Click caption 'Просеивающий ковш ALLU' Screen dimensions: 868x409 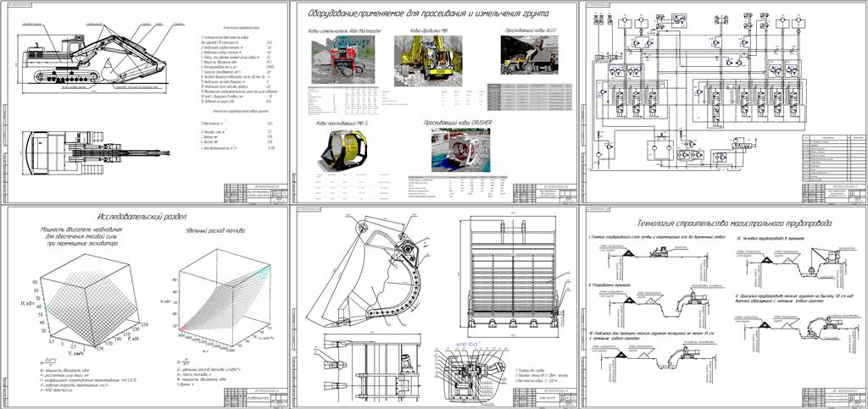[529, 30]
